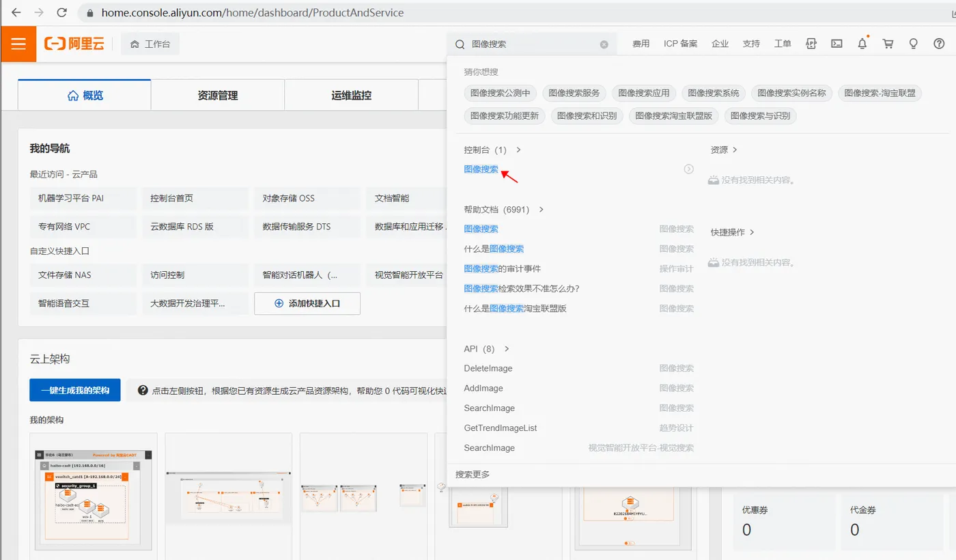Click the question icon next to architecture hint
The image size is (956, 560).
pyautogui.click(x=143, y=391)
